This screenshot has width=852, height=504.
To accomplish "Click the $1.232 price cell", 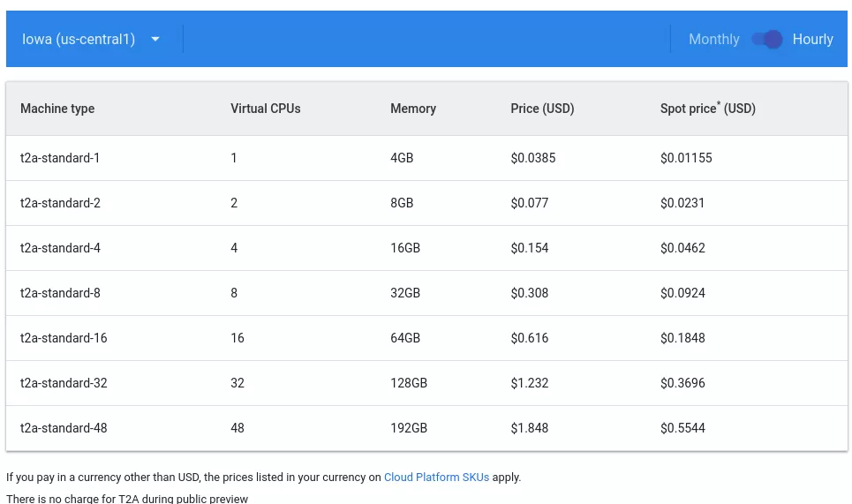I will click(529, 383).
